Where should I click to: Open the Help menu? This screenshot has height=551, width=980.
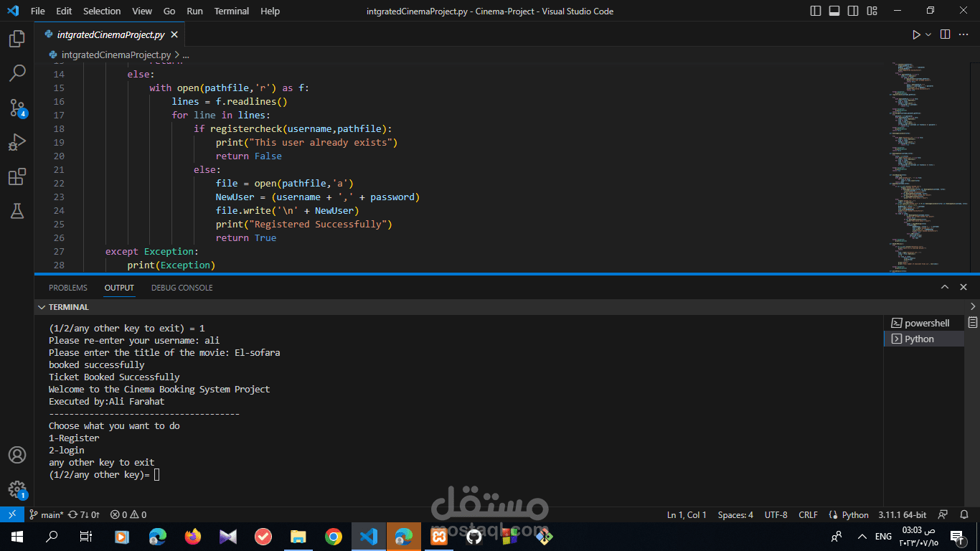[x=270, y=11]
